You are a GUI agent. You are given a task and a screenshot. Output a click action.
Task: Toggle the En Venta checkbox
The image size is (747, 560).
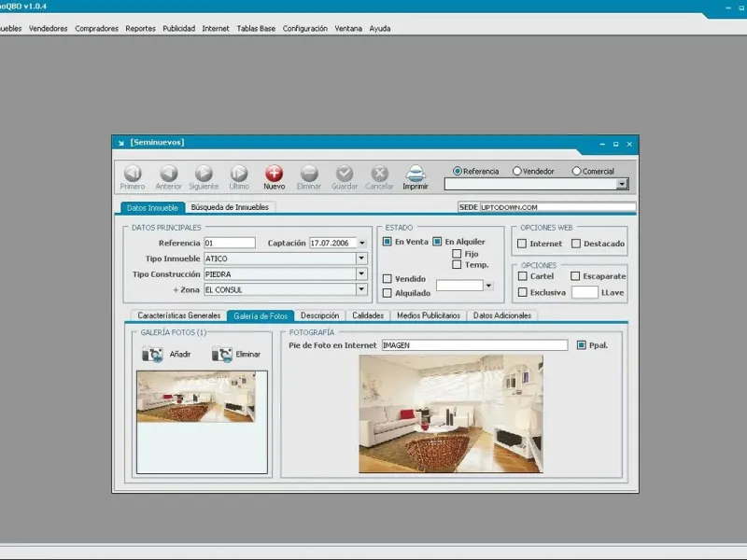pyautogui.click(x=388, y=242)
